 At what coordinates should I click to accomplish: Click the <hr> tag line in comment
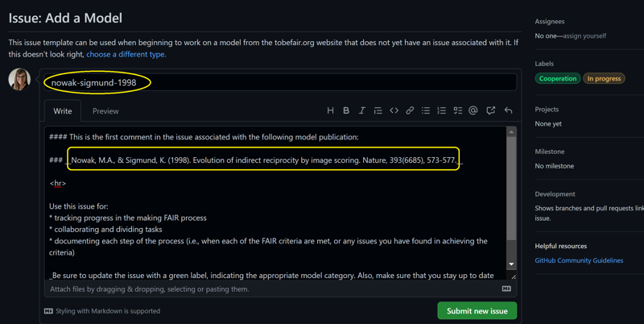pos(57,183)
